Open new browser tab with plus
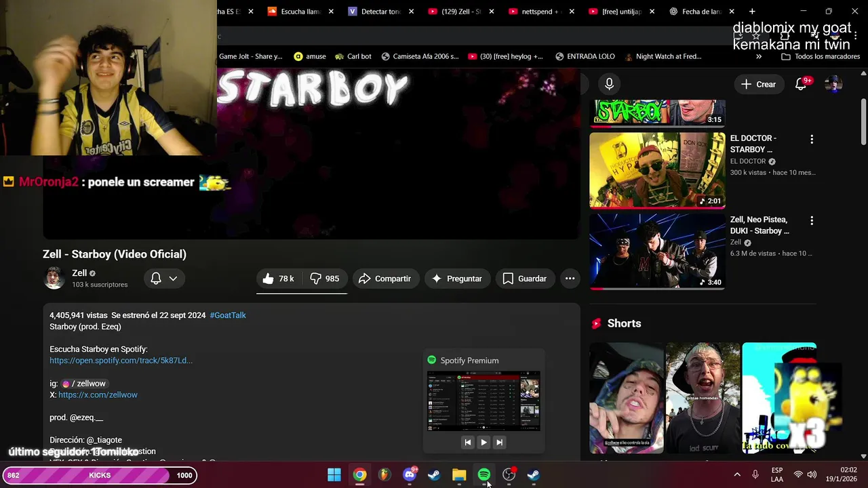 click(x=752, y=12)
